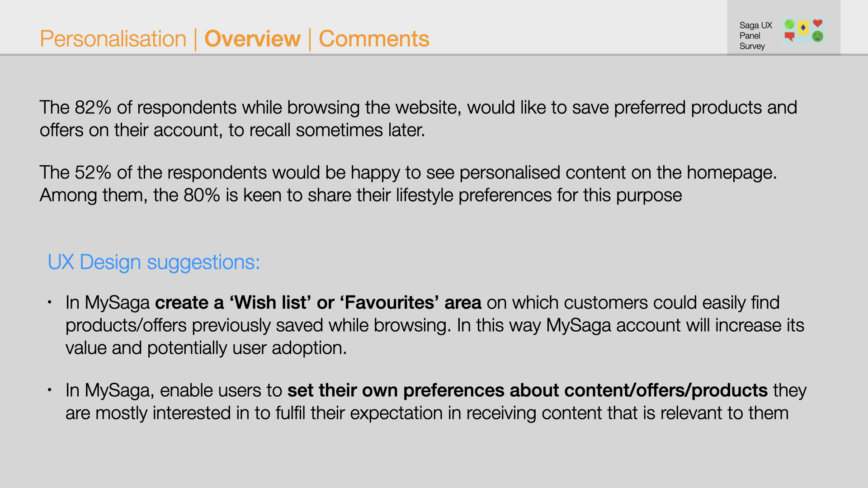This screenshot has width=868, height=488.
Task: Click the first suggestion's bullet point
Action: 50,302
